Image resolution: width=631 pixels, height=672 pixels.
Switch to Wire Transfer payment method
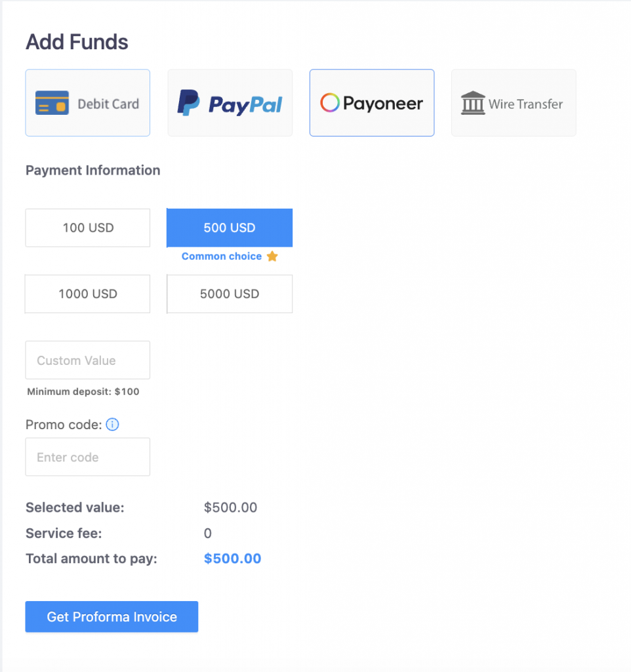525,104
